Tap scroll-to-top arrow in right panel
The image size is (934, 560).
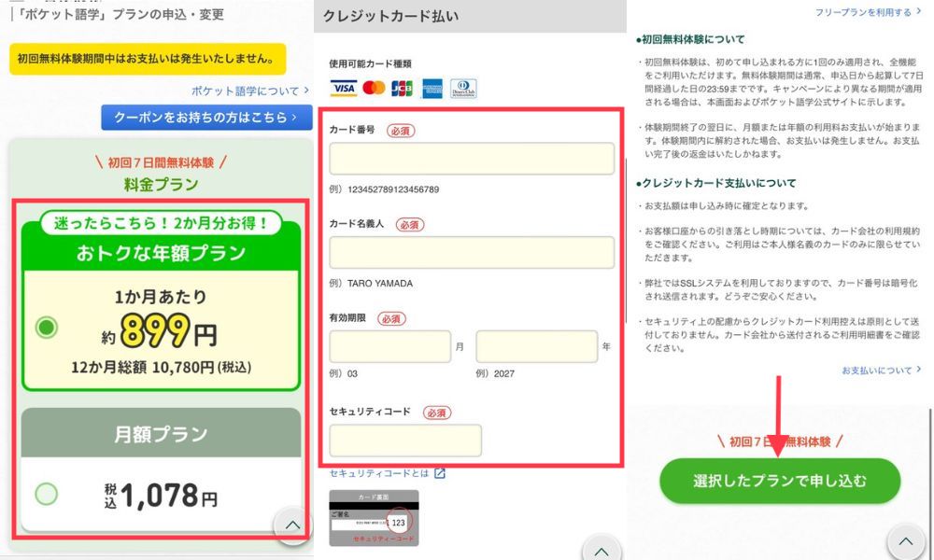pos(904,540)
